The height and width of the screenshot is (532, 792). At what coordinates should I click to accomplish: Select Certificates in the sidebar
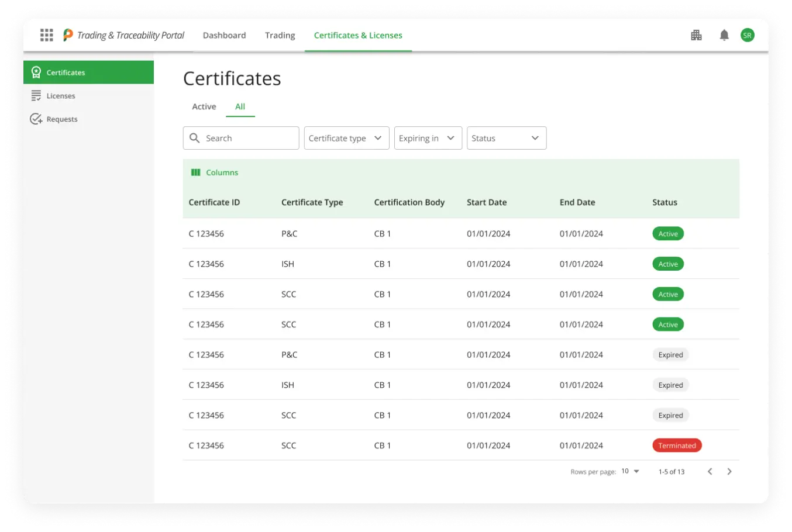pyautogui.click(x=66, y=72)
